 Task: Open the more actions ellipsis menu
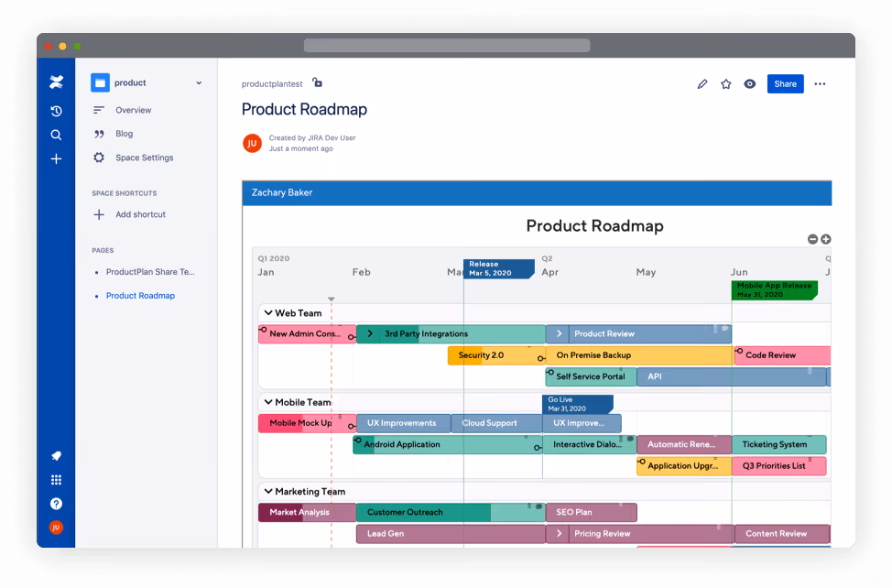pyautogui.click(x=820, y=83)
